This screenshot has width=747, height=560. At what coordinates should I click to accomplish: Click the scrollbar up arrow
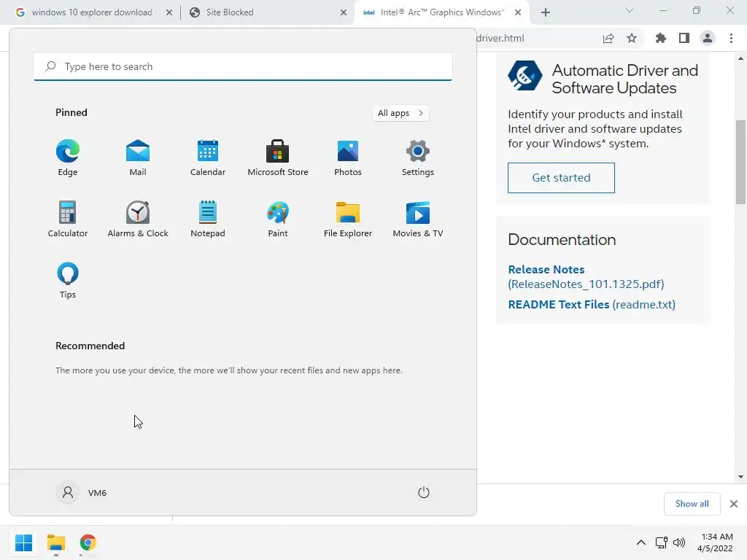(x=740, y=58)
